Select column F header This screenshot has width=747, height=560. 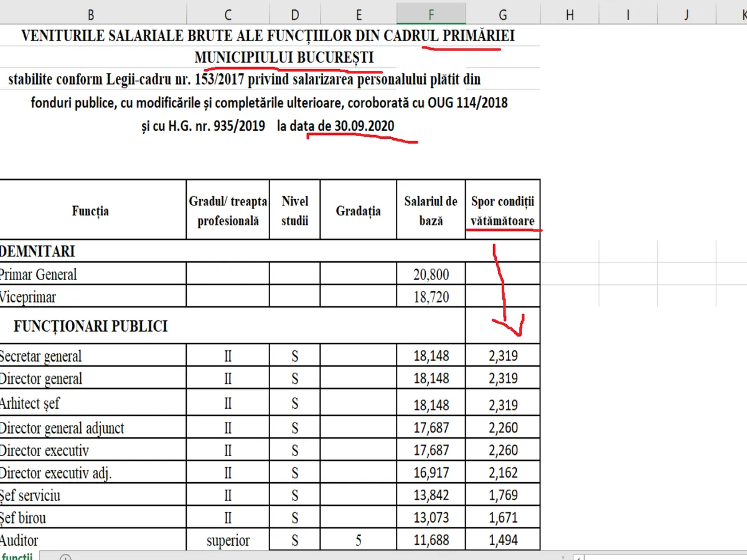pos(431,14)
